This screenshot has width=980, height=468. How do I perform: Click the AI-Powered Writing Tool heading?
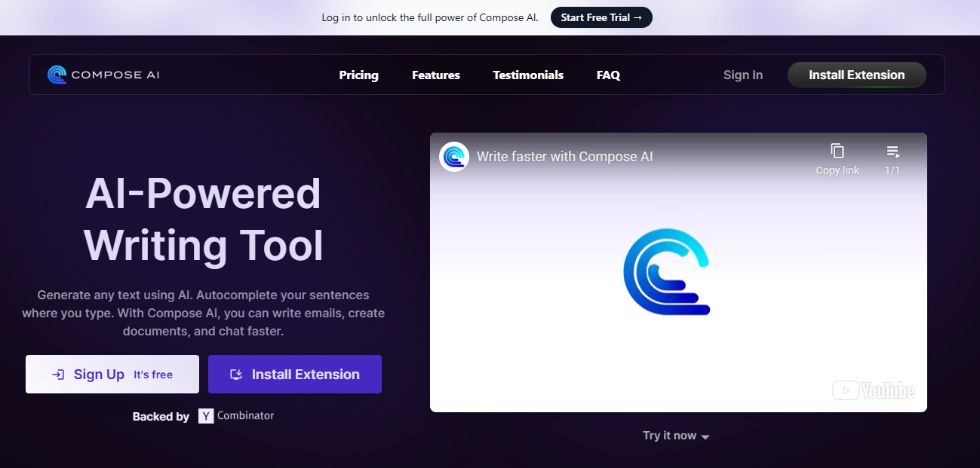pos(204,220)
